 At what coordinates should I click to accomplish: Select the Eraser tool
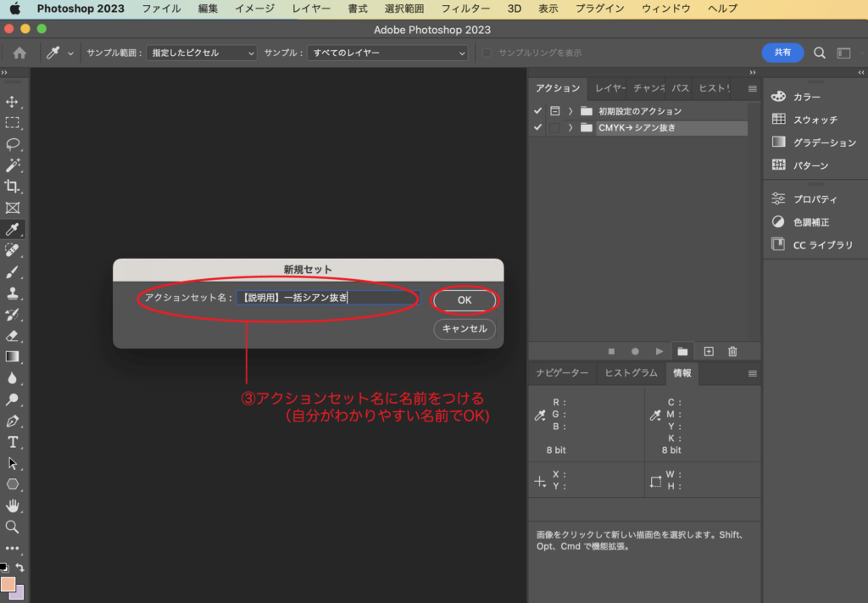(x=12, y=336)
